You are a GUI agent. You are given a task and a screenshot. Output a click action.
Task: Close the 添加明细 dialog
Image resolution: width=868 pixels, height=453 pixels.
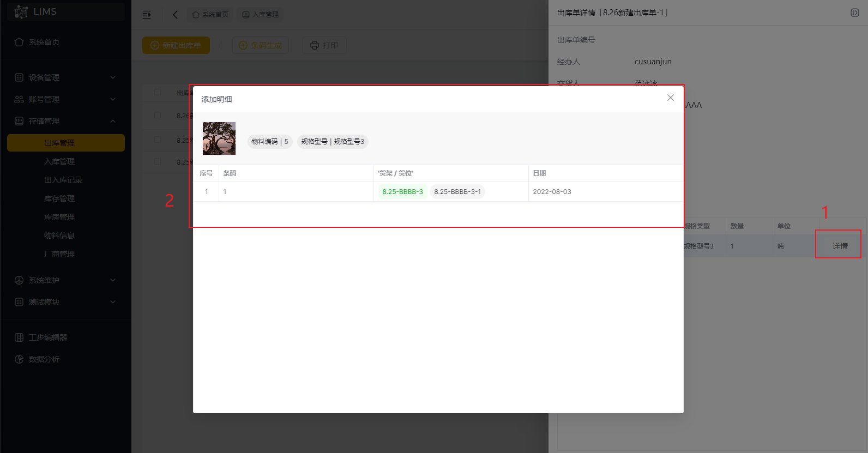point(671,98)
